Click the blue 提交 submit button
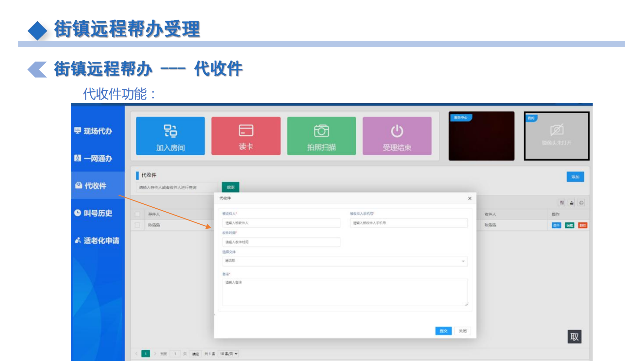644x361 pixels. click(443, 331)
